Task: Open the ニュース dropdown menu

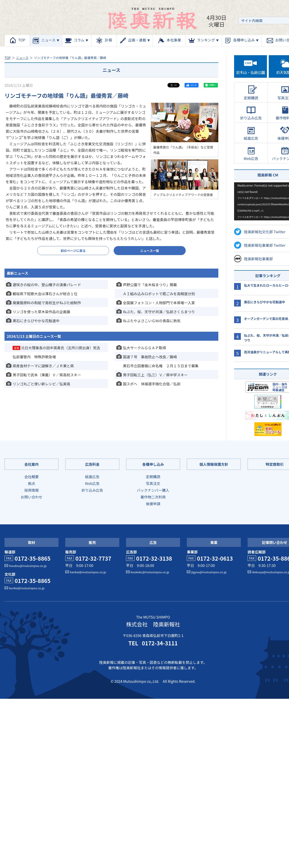Action: click(46, 40)
